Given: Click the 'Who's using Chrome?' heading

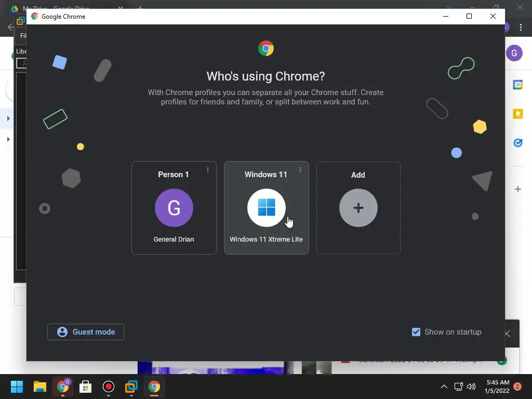Looking at the screenshot, I should [265, 76].
